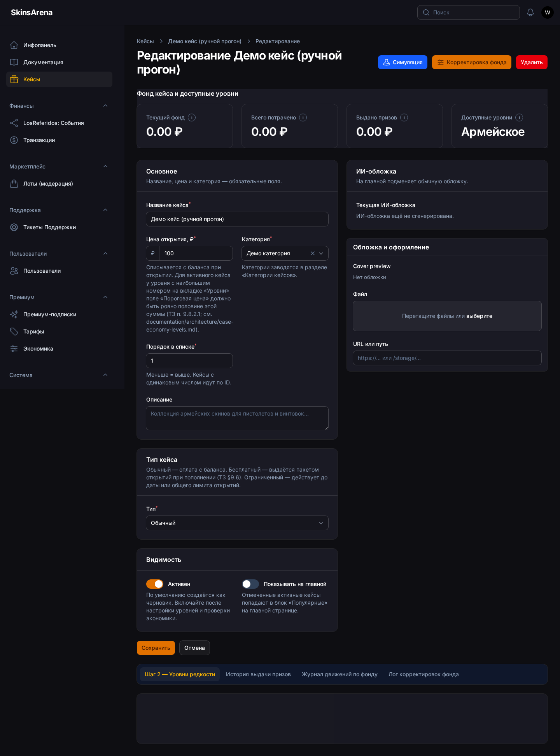Switch to История выдачи призов tab
This screenshot has width=560, height=756.
point(258,674)
